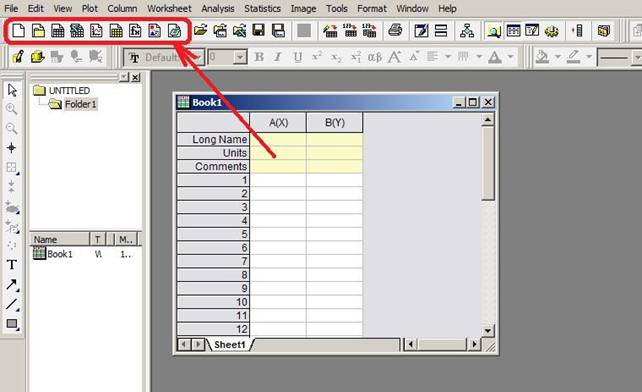This screenshot has width=642, height=392.
Task: Create a new project with the blank page icon
Action: pos(18,31)
